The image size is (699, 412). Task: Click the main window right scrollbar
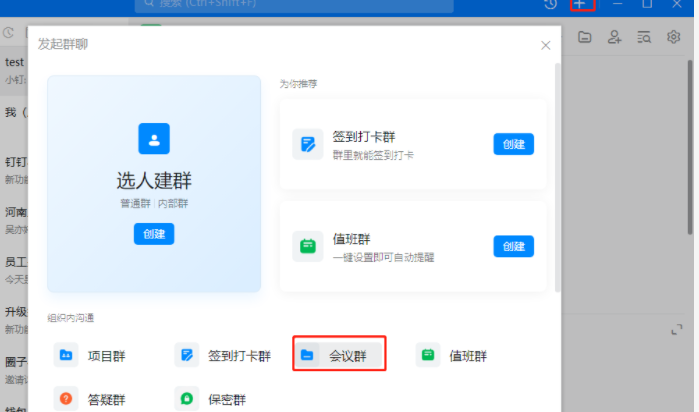point(690,147)
